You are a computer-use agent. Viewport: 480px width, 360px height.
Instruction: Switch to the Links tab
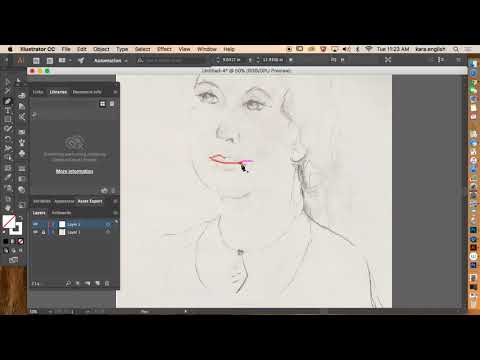point(38,92)
